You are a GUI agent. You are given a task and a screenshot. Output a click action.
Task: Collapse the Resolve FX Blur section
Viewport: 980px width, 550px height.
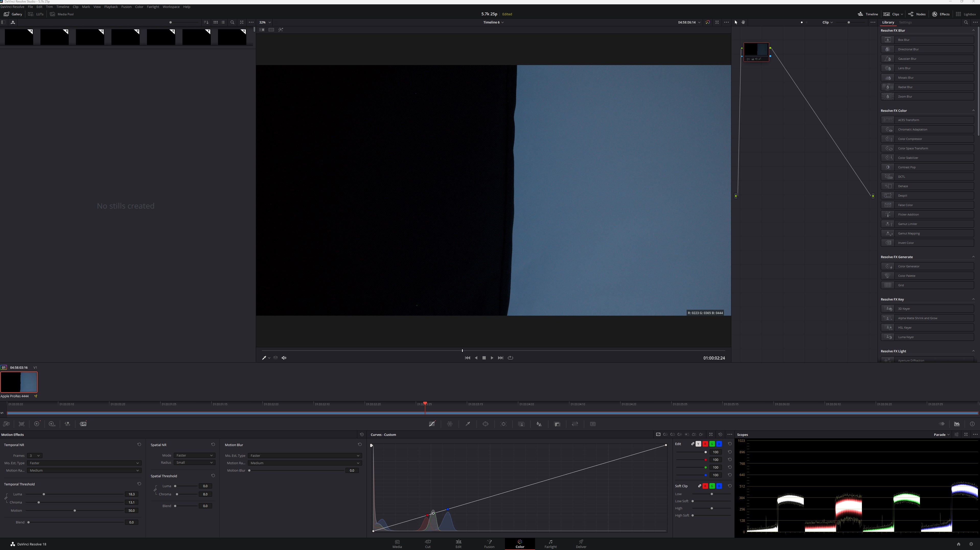974,30
